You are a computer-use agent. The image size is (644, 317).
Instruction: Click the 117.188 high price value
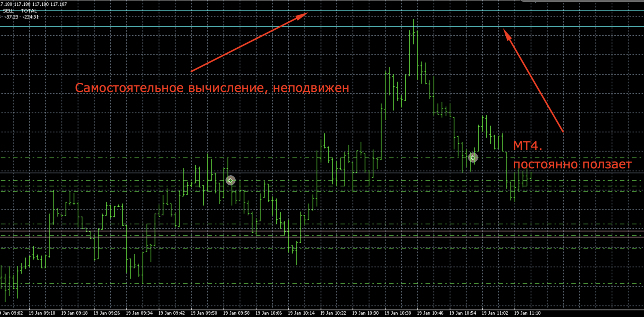pyautogui.click(x=22, y=4)
